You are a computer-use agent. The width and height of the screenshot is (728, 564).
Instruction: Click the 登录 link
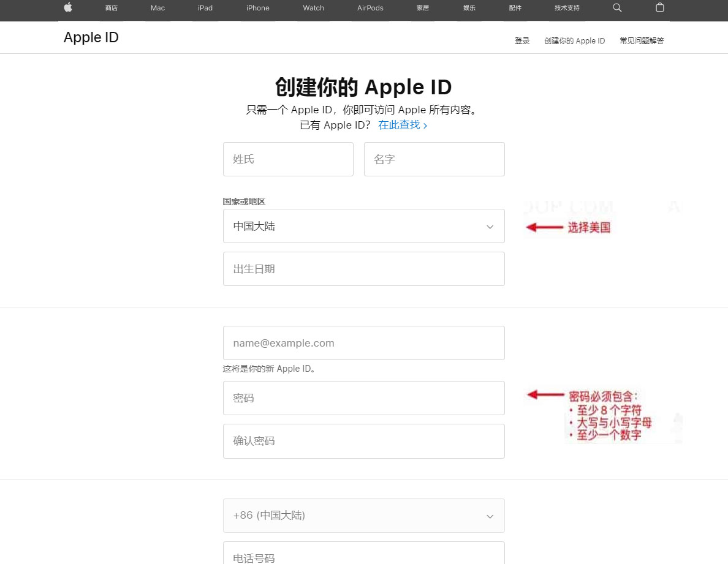point(522,41)
